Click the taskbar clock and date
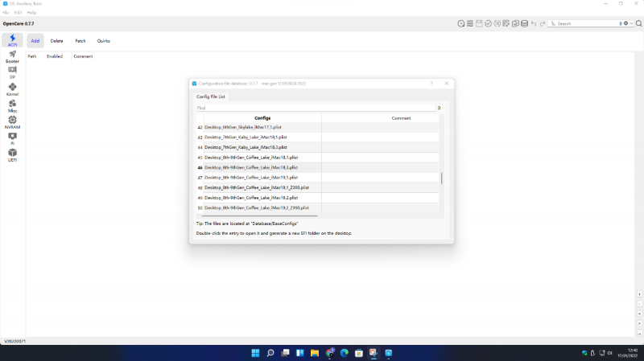The image size is (644, 361). 629,353
